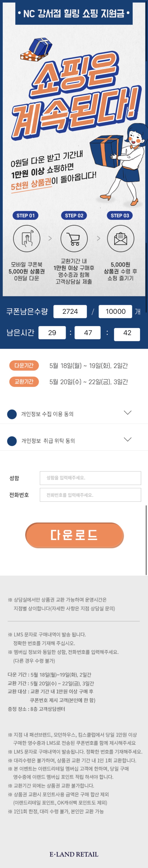
Task: Expand 개인정보 수집 이용 동의 chevron
Action: 127,413
